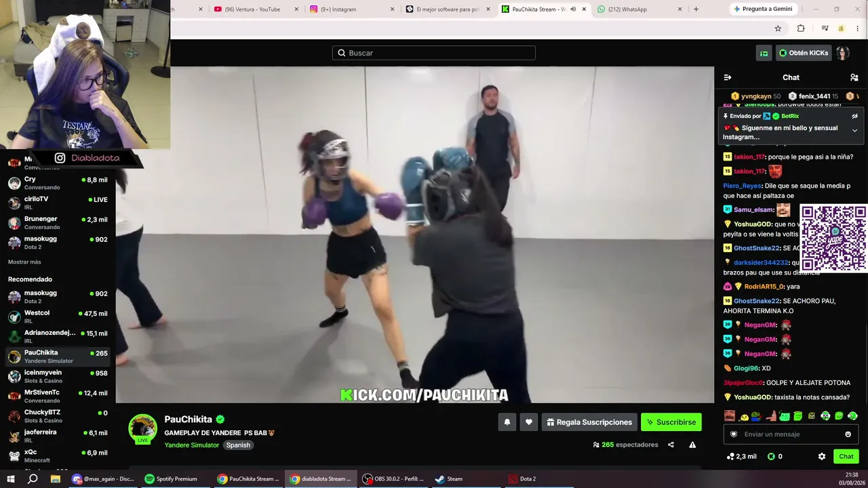Screen dimensions: 868x488
Task: Switch to the Ventura - YouTube tab
Action: tap(252, 9)
